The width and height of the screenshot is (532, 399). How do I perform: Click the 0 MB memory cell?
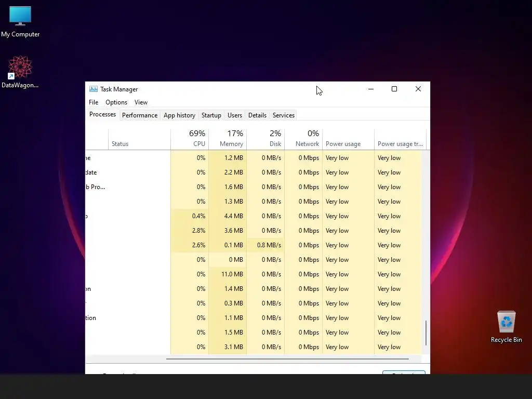228,260
